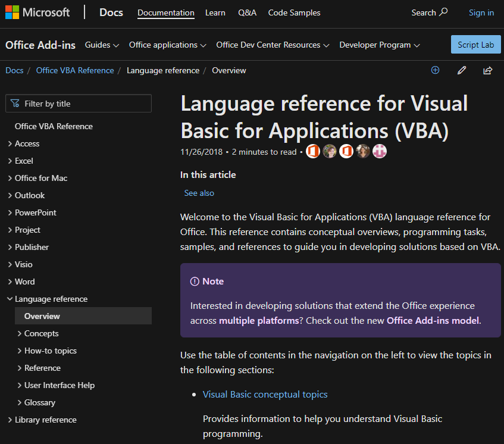Switch to the Documentation tab

tap(165, 12)
